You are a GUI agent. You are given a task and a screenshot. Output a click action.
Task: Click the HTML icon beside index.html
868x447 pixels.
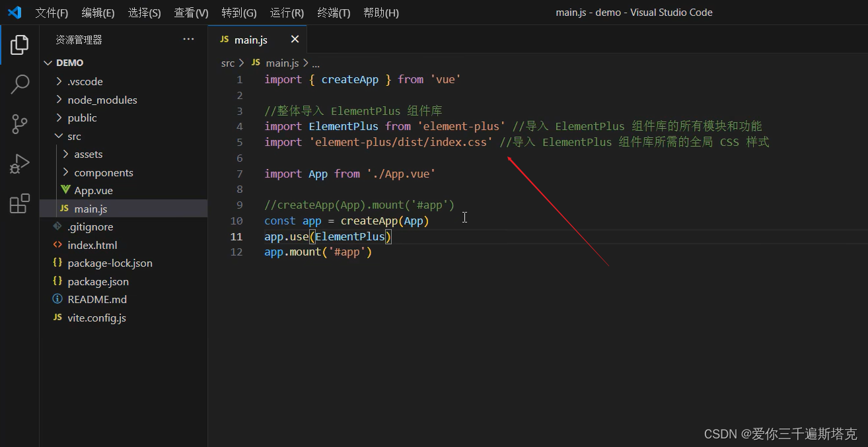pos(57,245)
